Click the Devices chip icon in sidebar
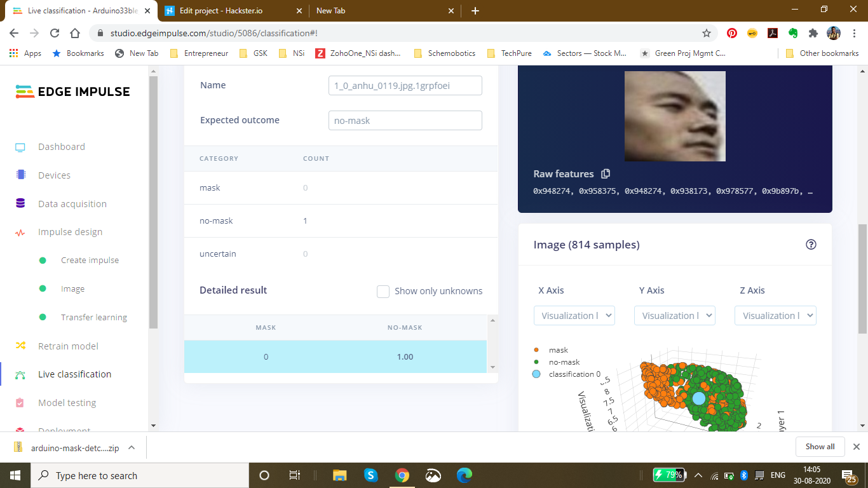 pyautogui.click(x=20, y=175)
